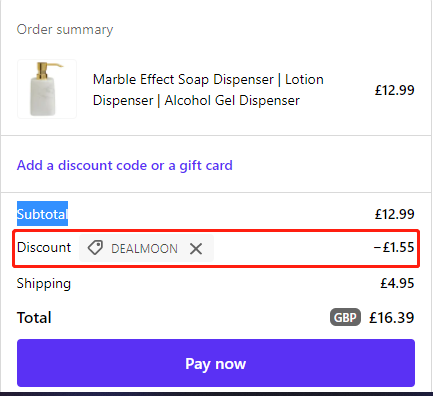Open Add a discount code or gift card
The height and width of the screenshot is (396, 433).
click(x=125, y=165)
